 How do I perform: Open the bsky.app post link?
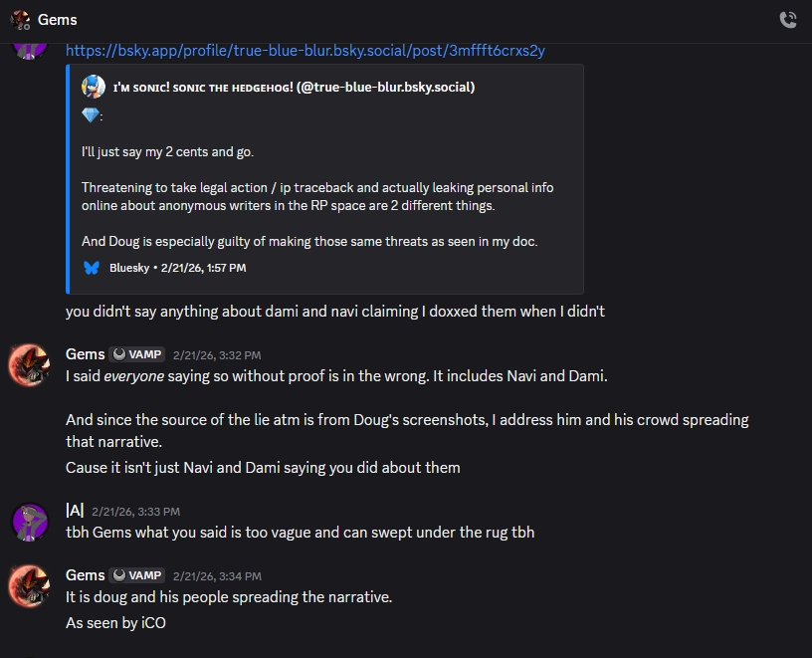(x=304, y=50)
